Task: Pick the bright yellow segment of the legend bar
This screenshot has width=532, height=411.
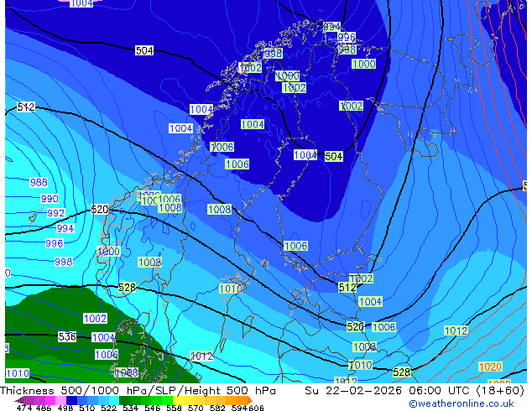Action: pos(178,400)
